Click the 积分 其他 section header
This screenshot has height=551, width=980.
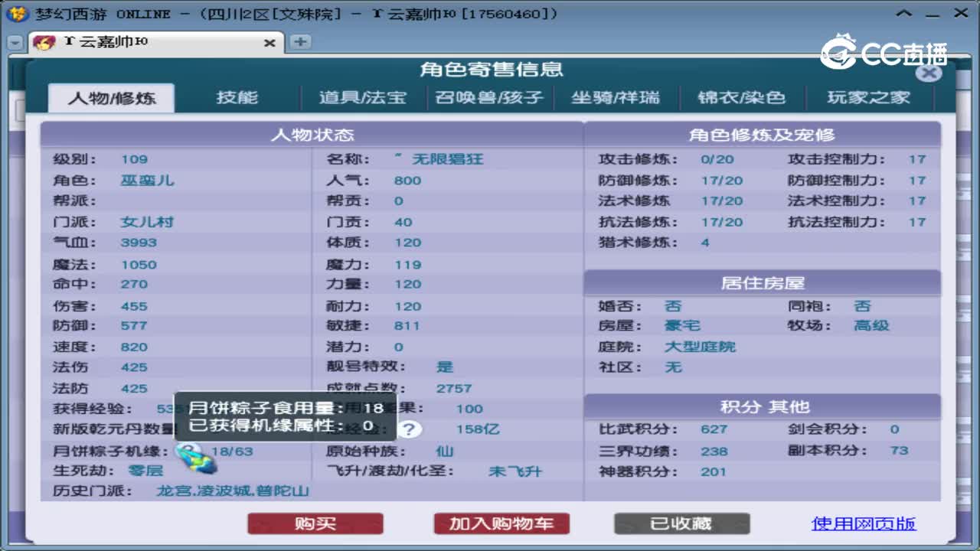tap(763, 407)
